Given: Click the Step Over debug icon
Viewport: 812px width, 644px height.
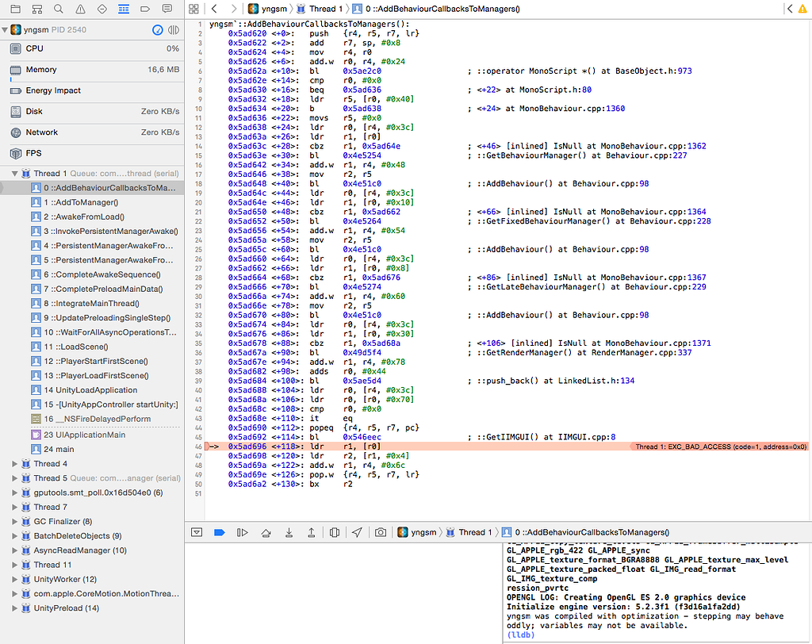Looking at the screenshot, I should [x=266, y=532].
